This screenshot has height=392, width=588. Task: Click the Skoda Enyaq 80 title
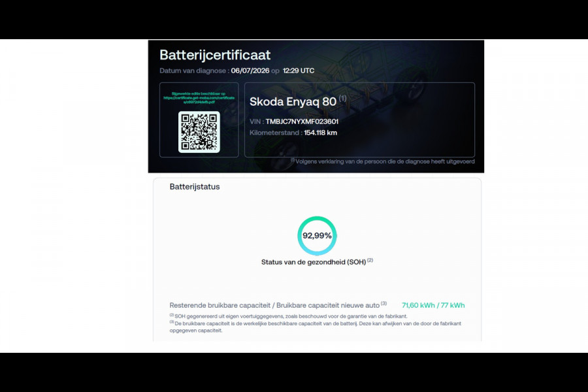pyautogui.click(x=293, y=102)
